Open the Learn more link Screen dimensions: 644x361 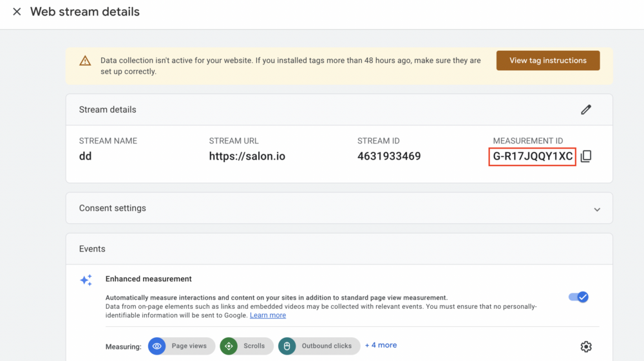point(268,315)
